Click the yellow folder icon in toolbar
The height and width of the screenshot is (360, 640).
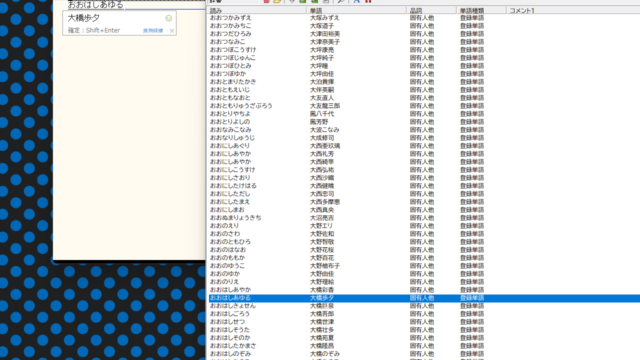278,2
